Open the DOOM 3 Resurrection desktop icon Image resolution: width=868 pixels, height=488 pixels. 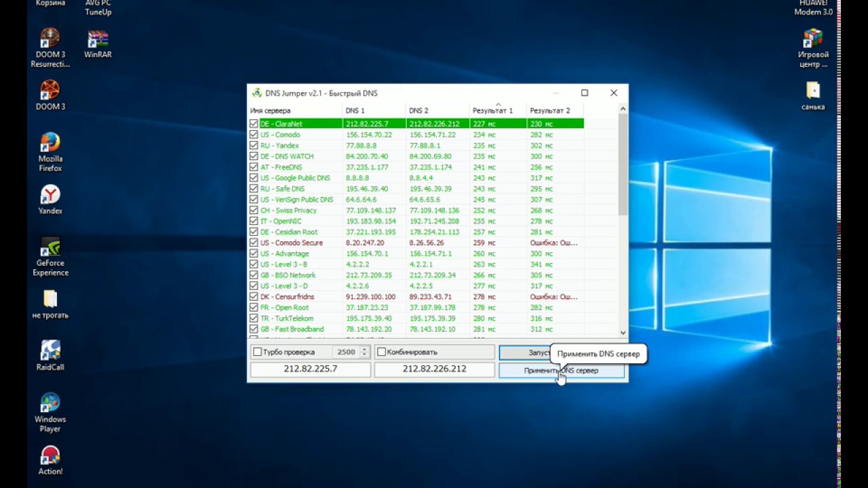coord(50,47)
